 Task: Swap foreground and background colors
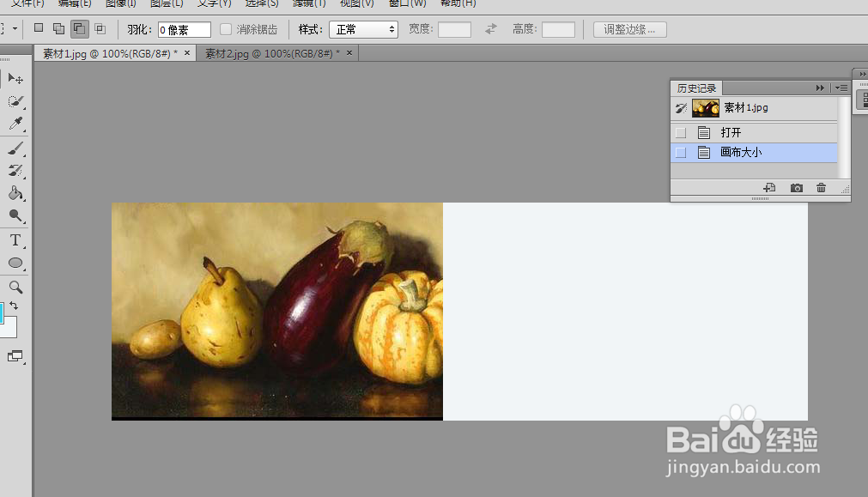(14, 306)
